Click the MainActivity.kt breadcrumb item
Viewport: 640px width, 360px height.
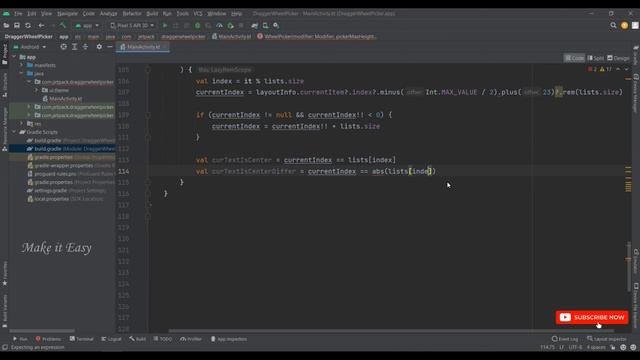click(231, 36)
